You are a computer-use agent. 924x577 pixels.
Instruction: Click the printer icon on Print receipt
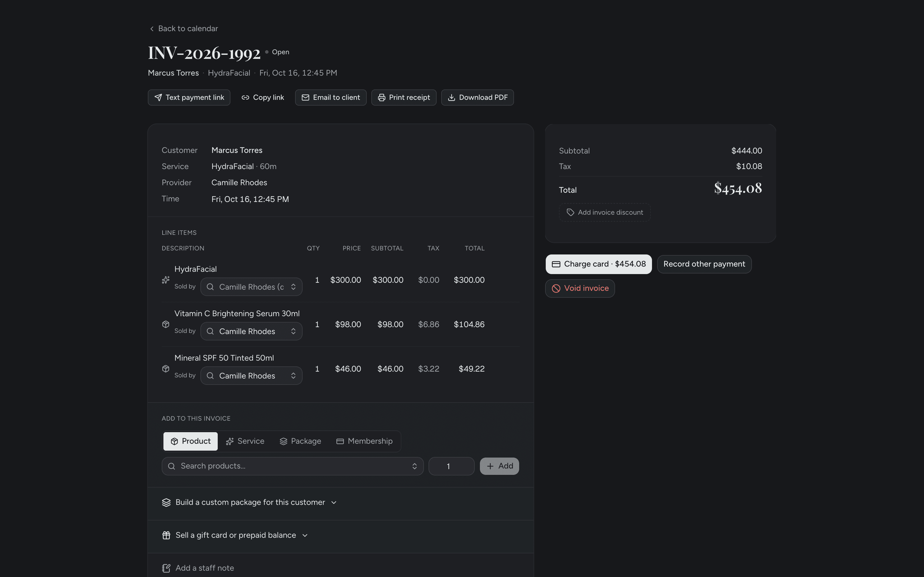click(x=381, y=98)
